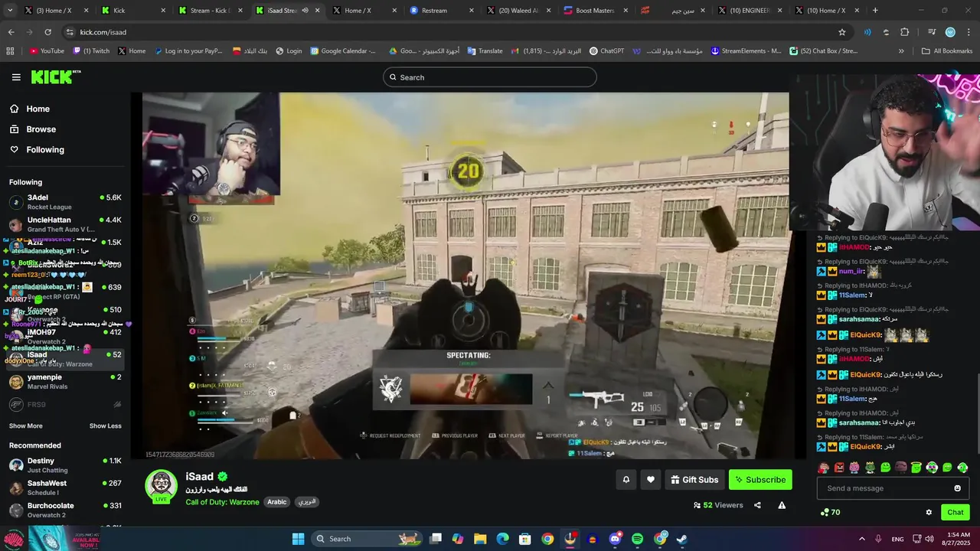Open Chrome extensions puzzle icon
Image resolution: width=980 pixels, height=551 pixels.
click(x=905, y=32)
